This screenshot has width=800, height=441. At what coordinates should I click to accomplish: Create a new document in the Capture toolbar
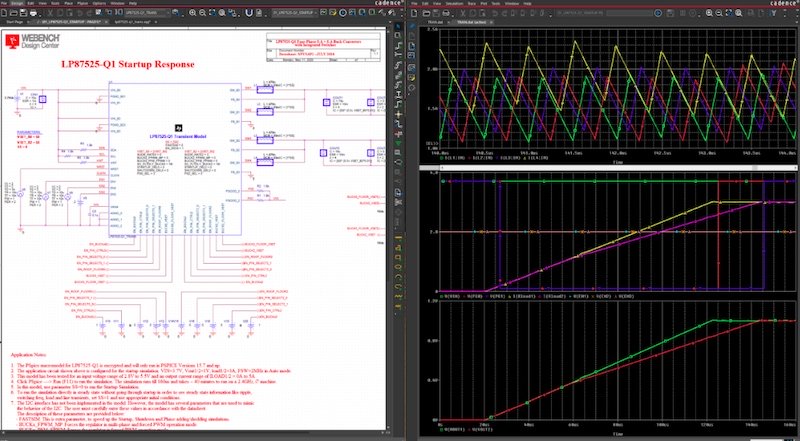point(4,12)
